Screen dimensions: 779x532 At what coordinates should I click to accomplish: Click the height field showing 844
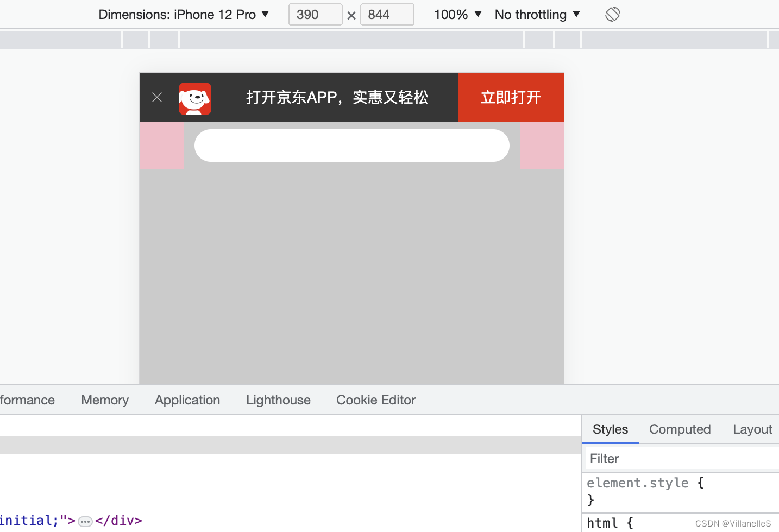pos(387,15)
